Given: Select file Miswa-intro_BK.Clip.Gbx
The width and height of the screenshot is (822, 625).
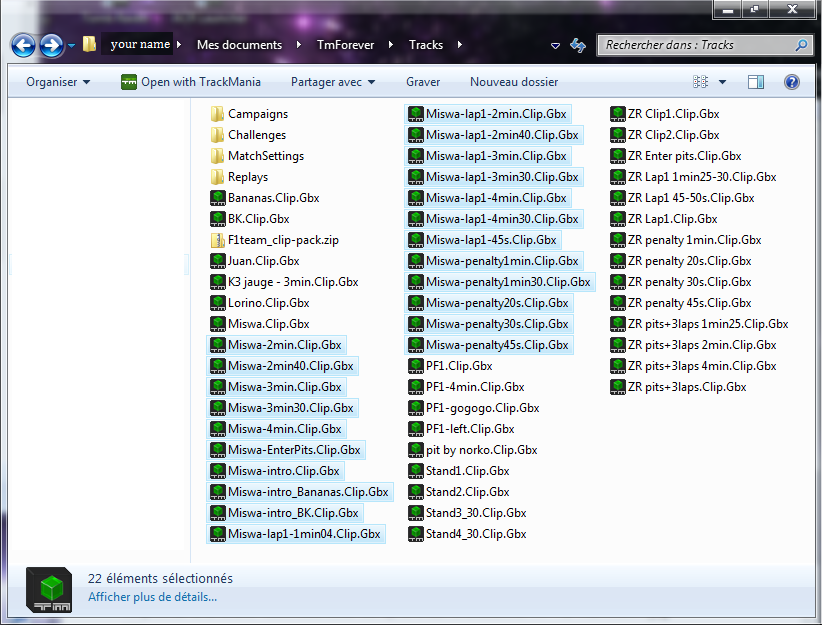Looking at the screenshot, I should (285, 512).
